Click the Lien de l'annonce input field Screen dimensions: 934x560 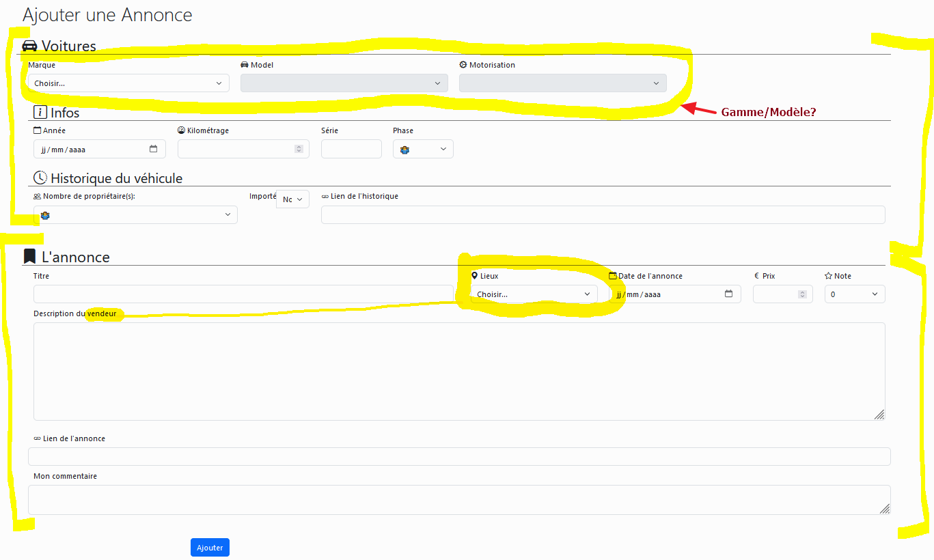click(459, 456)
